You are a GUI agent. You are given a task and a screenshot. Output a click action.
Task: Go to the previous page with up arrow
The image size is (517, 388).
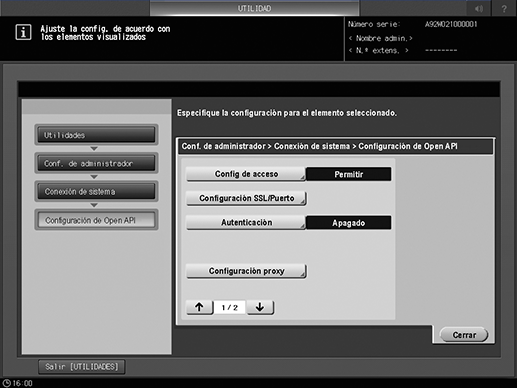point(199,307)
